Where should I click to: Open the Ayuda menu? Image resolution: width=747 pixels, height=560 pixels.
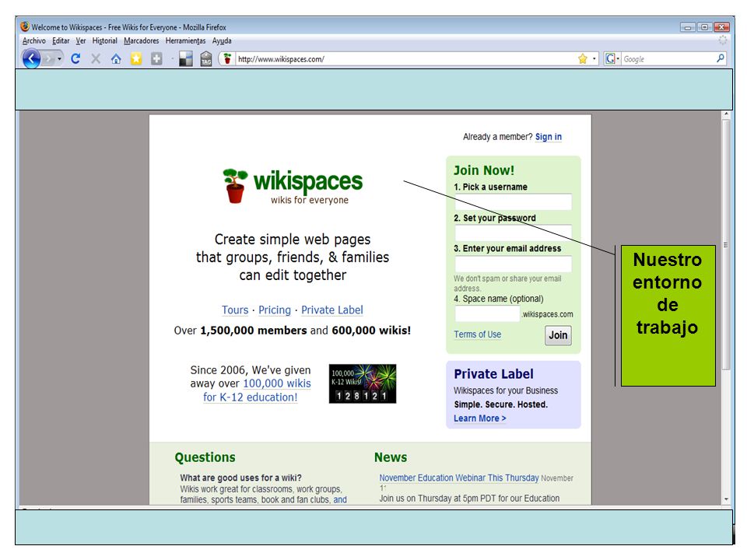point(222,41)
